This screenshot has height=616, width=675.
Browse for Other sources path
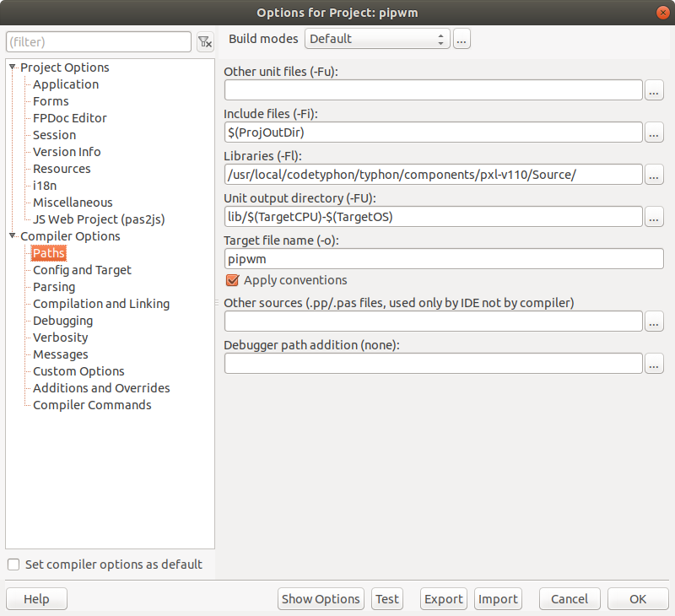point(654,322)
